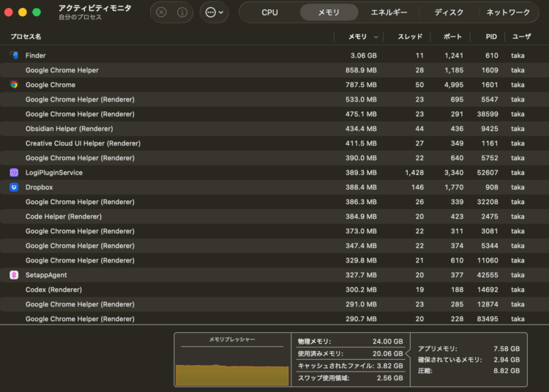This screenshot has width=549, height=392.
Task: Sort by PID column header
Action: [491, 37]
